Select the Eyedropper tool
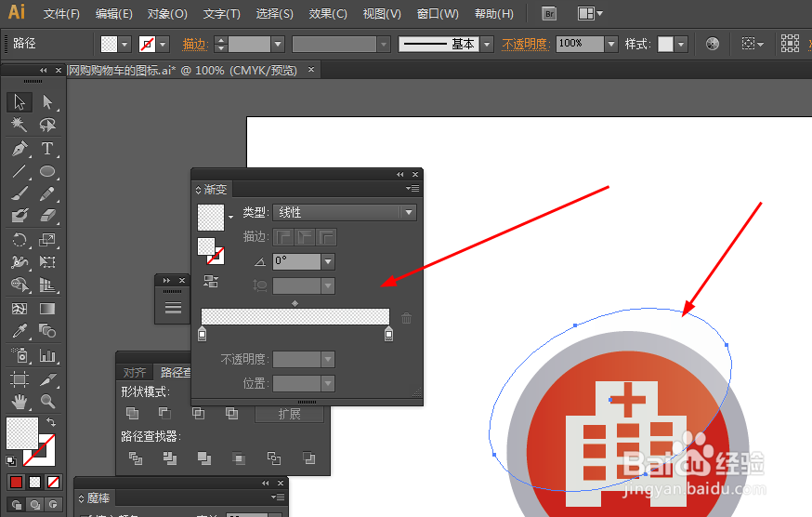This screenshot has height=517, width=812. [20, 331]
